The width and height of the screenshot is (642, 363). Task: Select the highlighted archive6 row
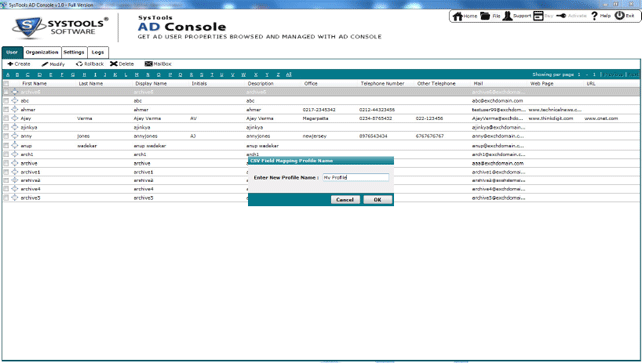point(321,92)
